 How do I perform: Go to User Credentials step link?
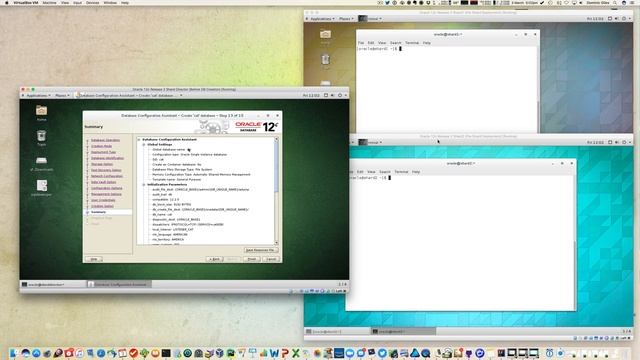103,200
